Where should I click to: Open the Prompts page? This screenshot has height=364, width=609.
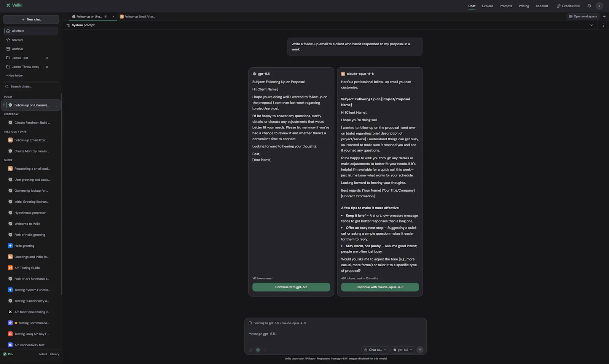506,6
